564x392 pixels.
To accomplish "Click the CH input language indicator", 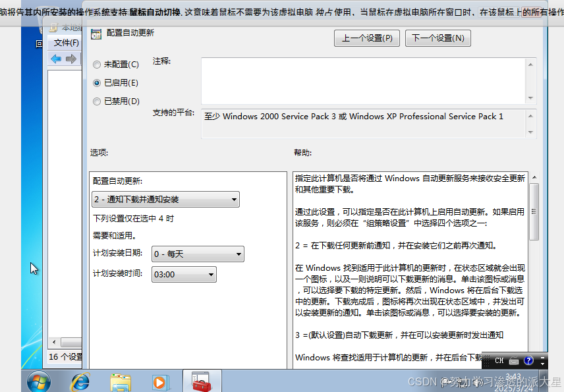I will 499,361.
